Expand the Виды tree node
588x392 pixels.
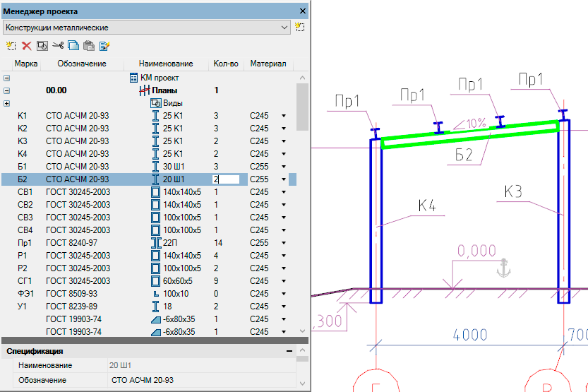[7, 103]
